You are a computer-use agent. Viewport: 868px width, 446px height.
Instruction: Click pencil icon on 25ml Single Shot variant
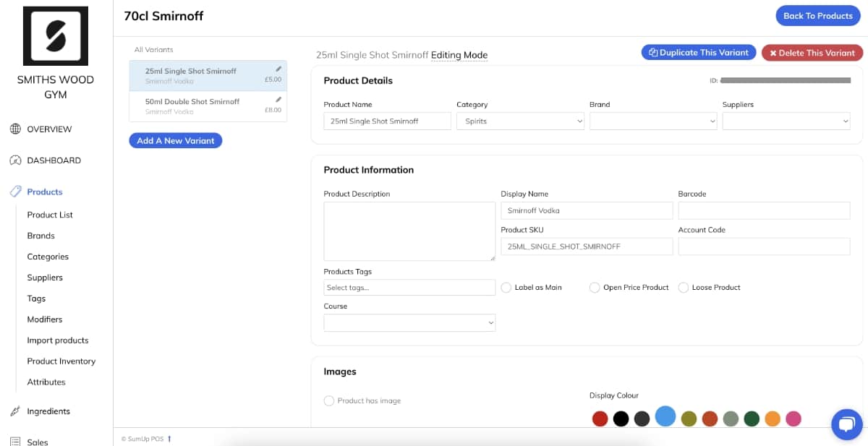click(278, 69)
